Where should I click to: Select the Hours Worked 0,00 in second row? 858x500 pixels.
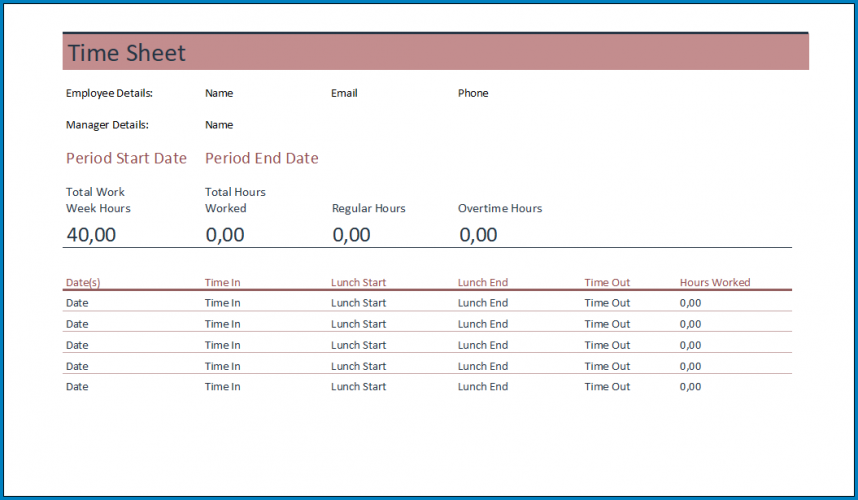tap(691, 324)
